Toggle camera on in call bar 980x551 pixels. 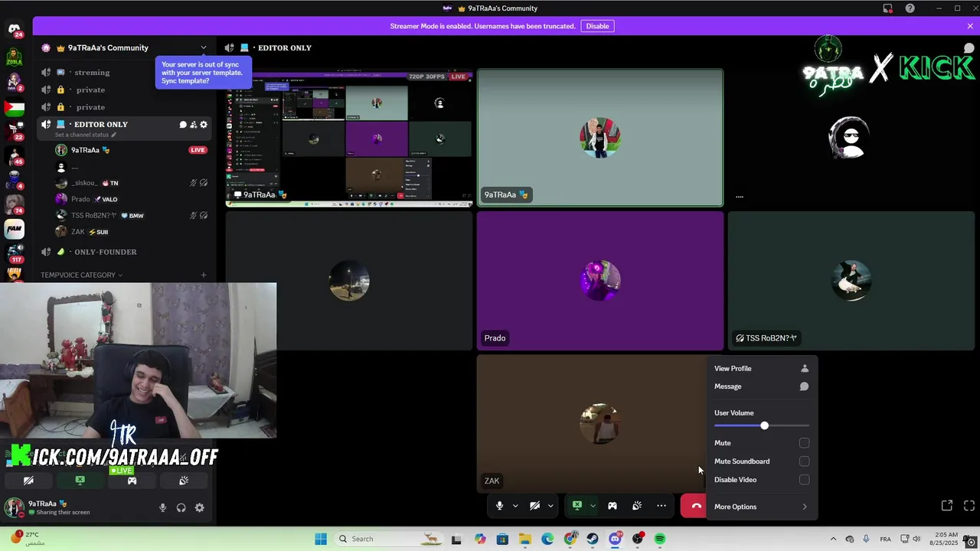click(x=534, y=506)
